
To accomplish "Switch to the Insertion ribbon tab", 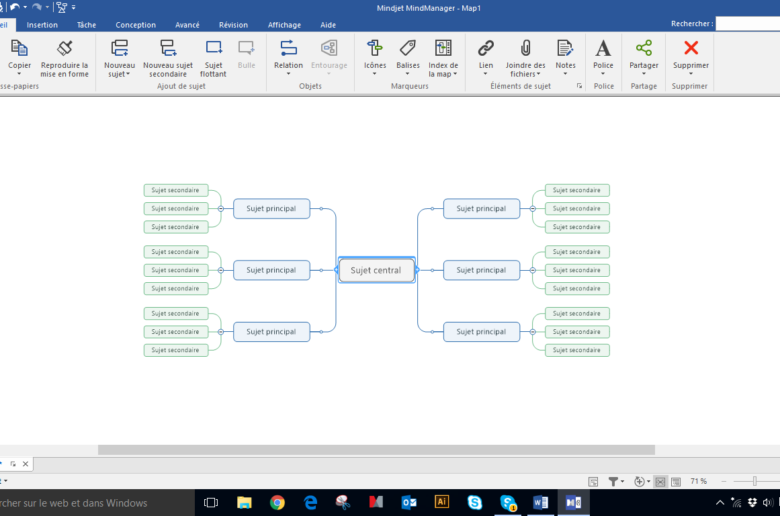I will tap(42, 24).
